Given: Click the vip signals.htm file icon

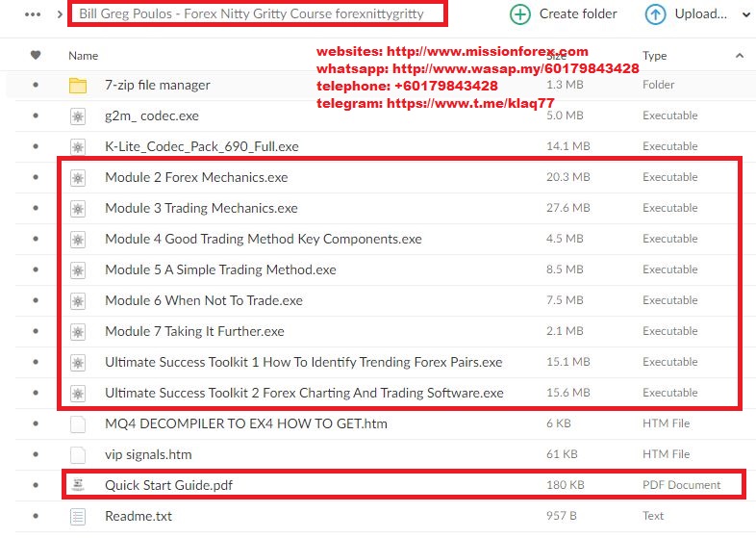Looking at the screenshot, I should 78,455.
